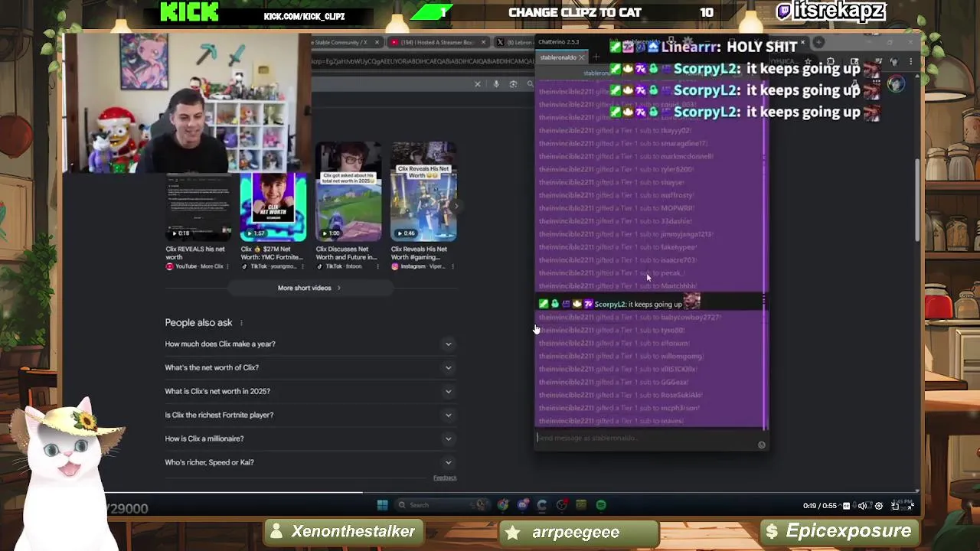Click gifted sub to markmcdonnell message
The image size is (980, 551).
(626, 156)
